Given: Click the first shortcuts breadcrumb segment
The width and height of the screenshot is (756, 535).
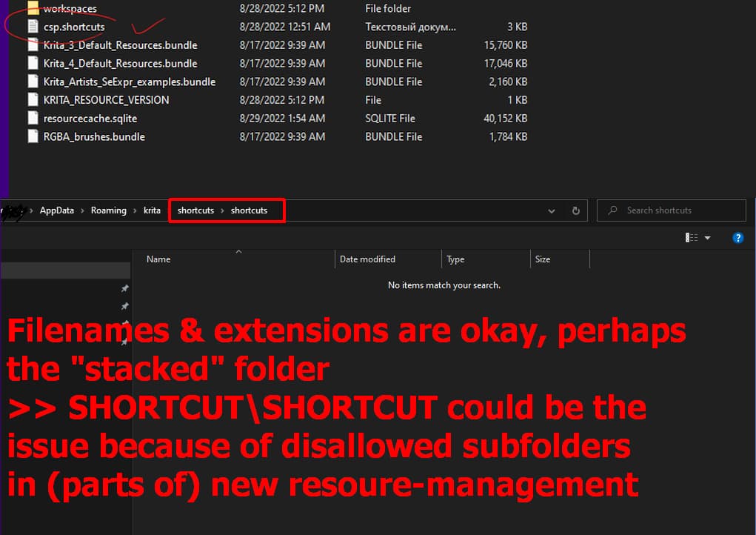Looking at the screenshot, I should 195,210.
